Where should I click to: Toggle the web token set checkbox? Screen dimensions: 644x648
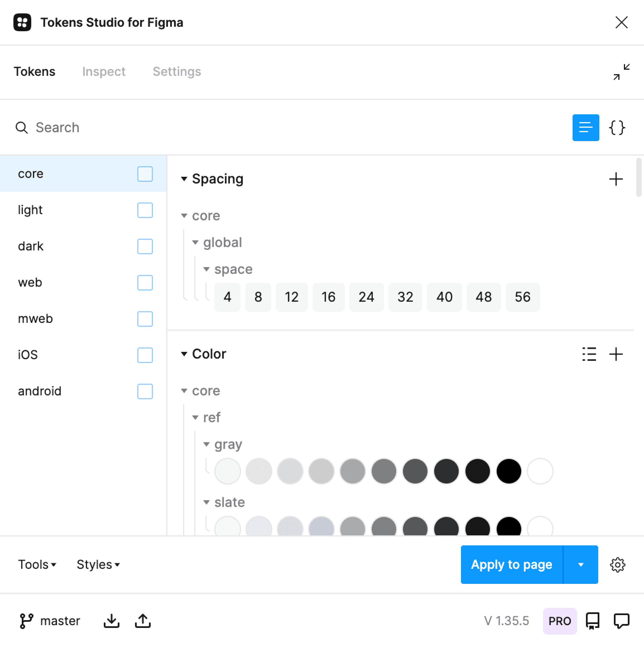coord(145,283)
